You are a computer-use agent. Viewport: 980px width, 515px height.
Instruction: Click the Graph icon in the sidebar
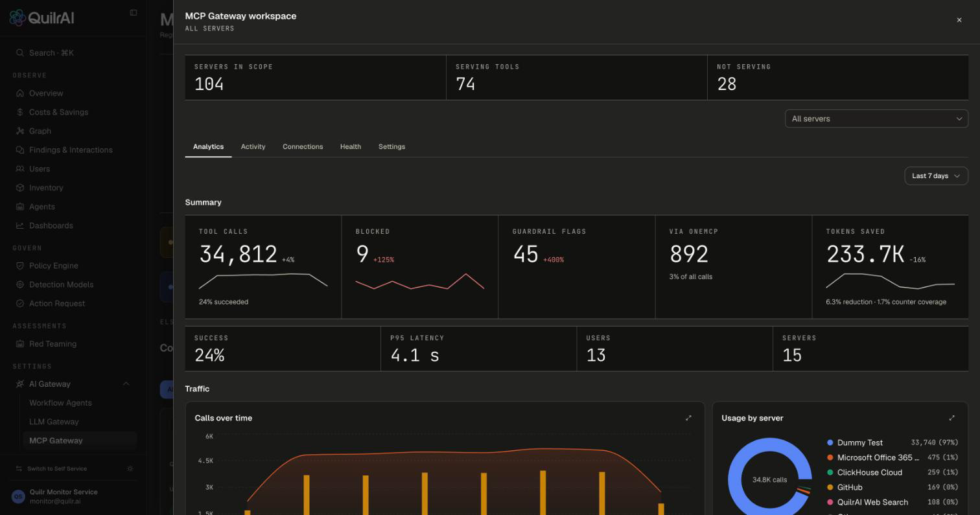click(x=20, y=131)
